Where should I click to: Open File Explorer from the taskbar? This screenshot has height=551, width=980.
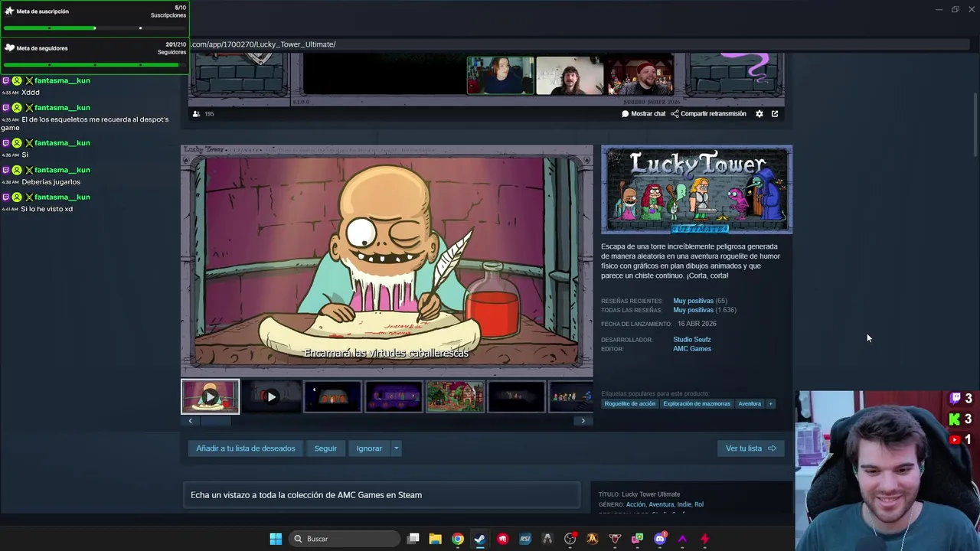point(435,539)
